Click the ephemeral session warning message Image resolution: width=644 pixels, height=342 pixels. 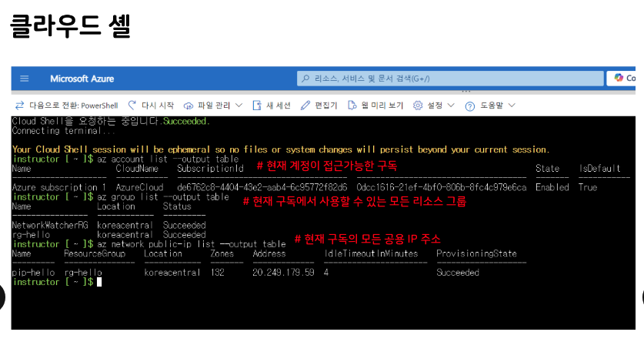click(x=281, y=149)
